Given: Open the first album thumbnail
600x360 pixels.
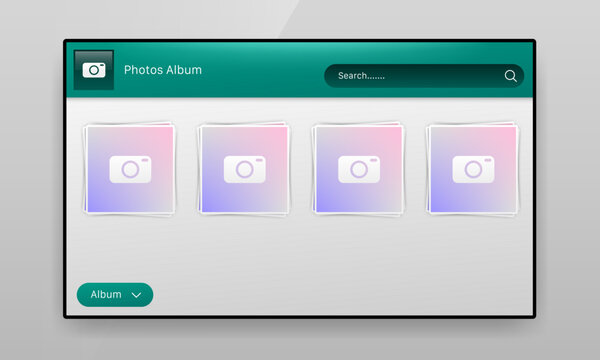Looking at the screenshot, I should (130, 169).
